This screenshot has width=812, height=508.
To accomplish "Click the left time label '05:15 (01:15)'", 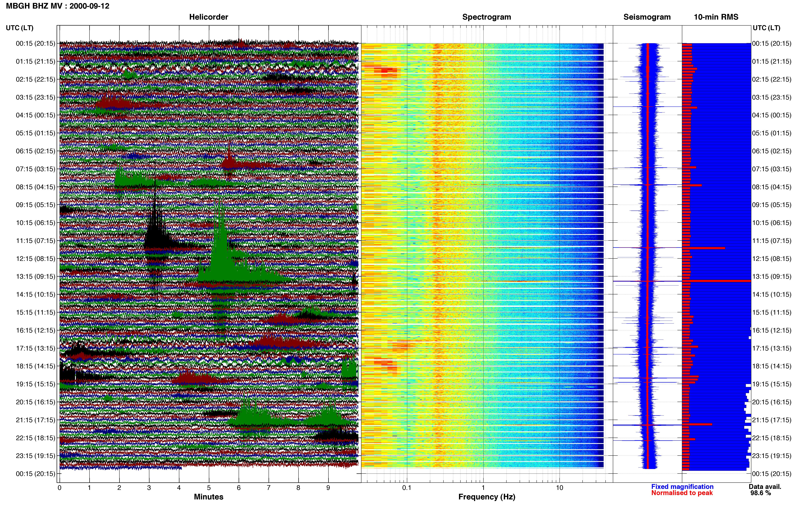I will 36,133.
